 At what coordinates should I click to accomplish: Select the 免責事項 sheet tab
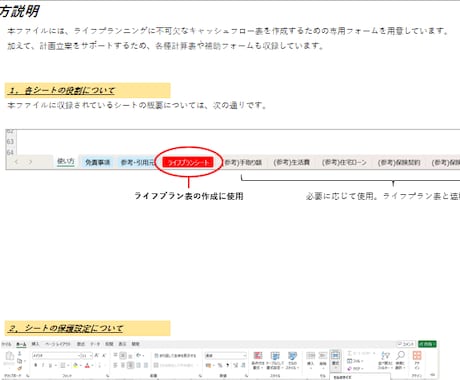(97, 162)
